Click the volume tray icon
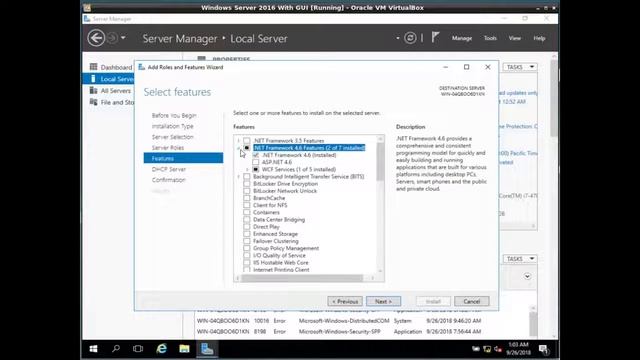 click(x=498, y=349)
